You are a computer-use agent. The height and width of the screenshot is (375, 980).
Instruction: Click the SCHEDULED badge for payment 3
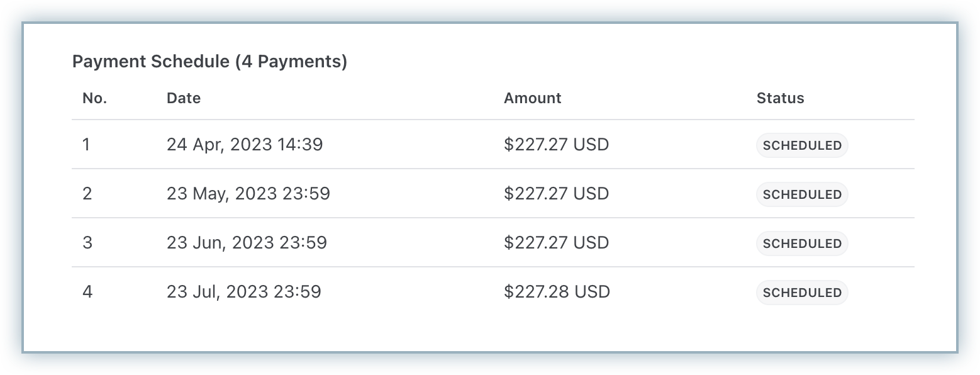point(802,243)
